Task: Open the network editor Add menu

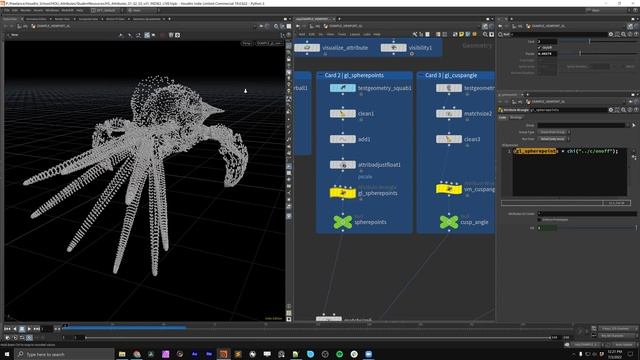Action: 302,34
